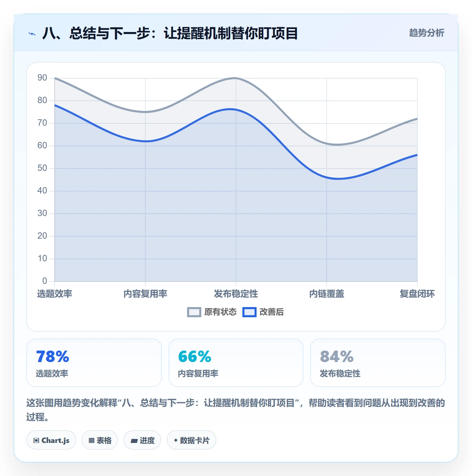
Task: Open the 66% 内容复用率 stat card
Action: pos(236,363)
